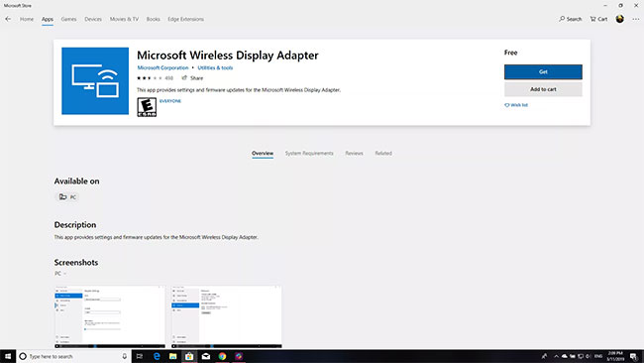Click the OneDrive cloud tray icon
Screen dimensions: 644x363
tap(565, 356)
